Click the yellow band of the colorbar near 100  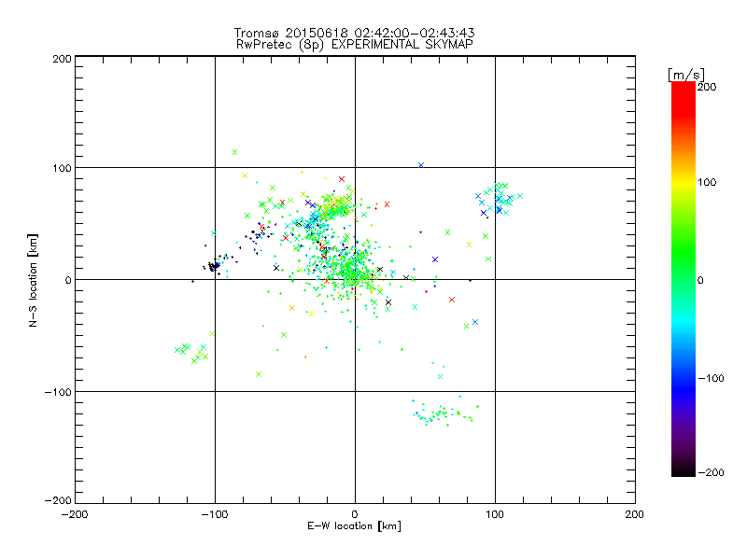(x=684, y=182)
